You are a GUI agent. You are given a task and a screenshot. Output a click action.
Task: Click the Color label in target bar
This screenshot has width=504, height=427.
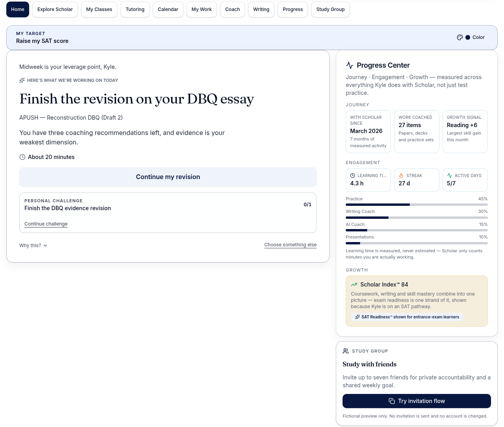478,37
